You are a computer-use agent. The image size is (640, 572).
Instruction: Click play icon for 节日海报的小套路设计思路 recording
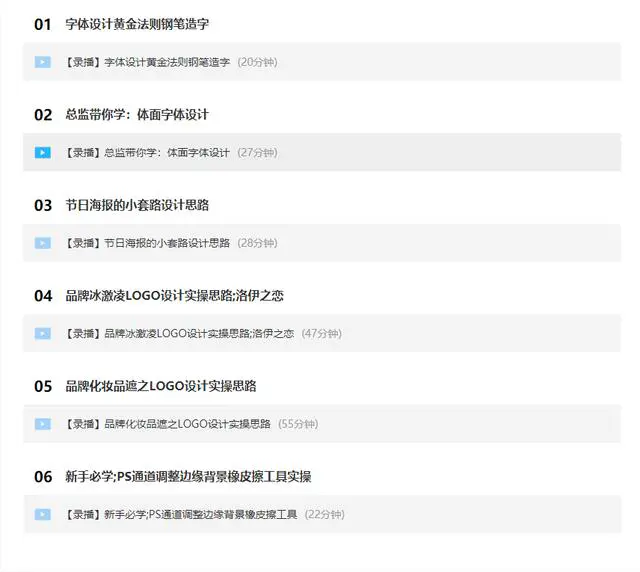[43, 243]
